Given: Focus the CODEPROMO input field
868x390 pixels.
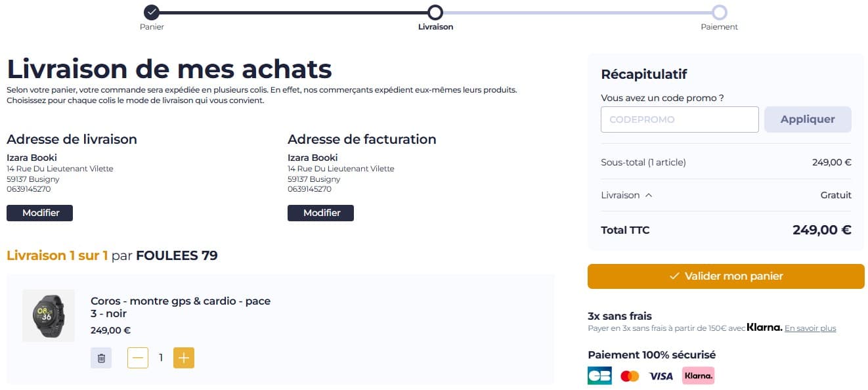Looking at the screenshot, I should pyautogui.click(x=680, y=119).
